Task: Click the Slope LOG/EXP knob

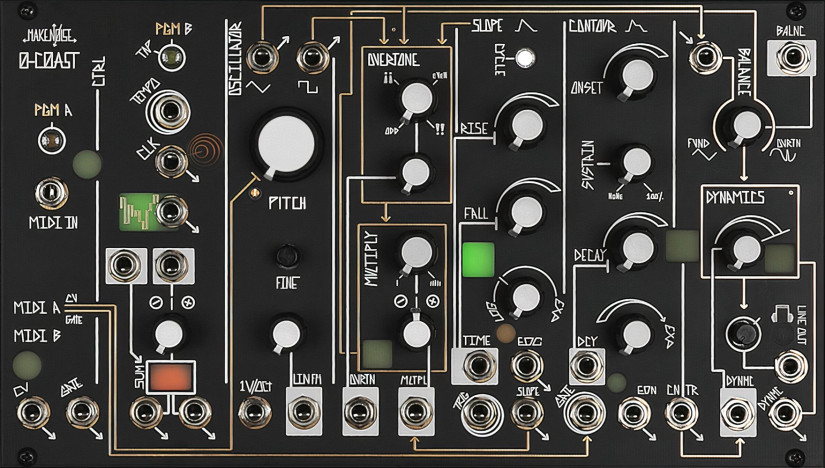Action: click(x=525, y=297)
